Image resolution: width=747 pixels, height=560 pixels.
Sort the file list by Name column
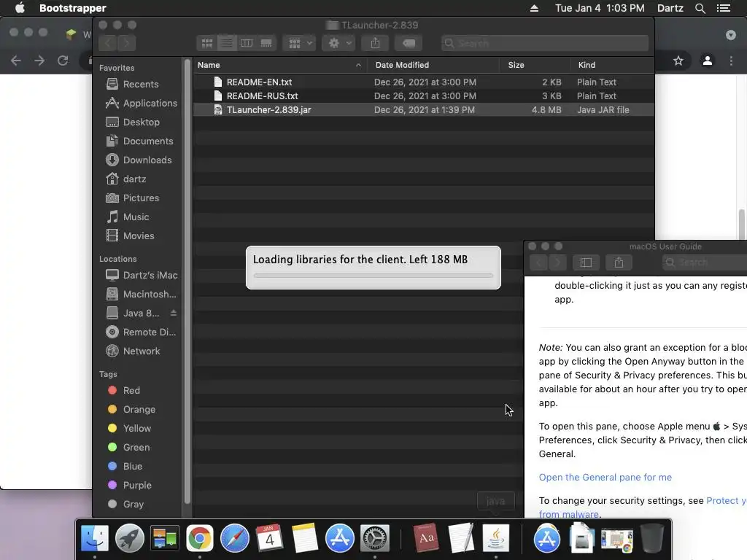[280, 65]
